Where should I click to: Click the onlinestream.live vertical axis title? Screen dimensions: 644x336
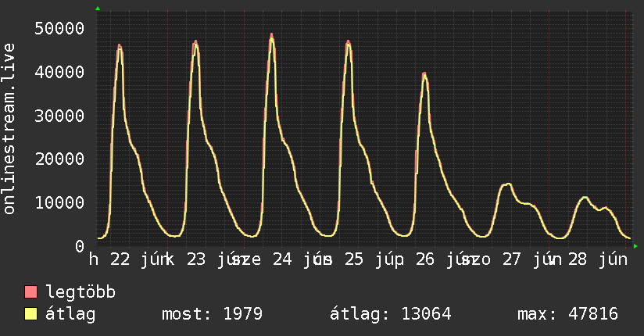click(9, 129)
